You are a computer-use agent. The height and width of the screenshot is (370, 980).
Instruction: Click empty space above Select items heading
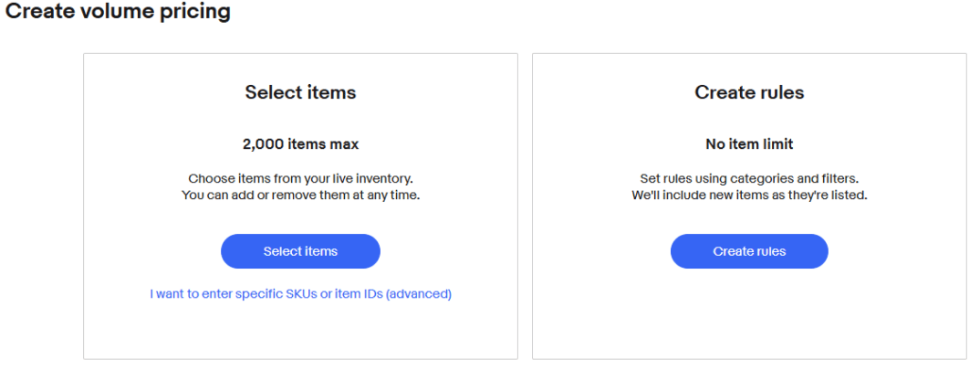coord(300,68)
